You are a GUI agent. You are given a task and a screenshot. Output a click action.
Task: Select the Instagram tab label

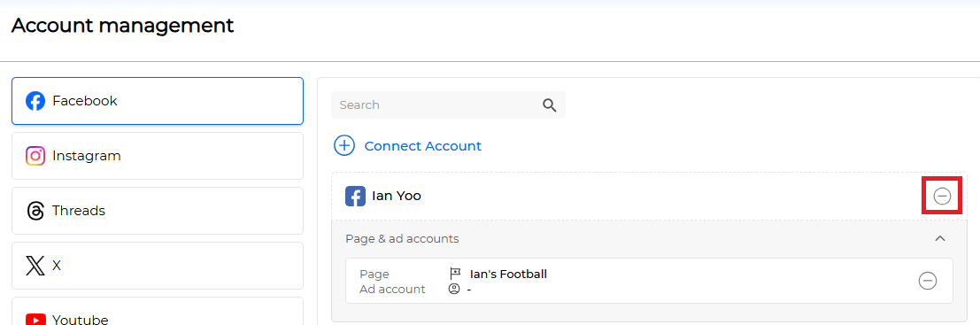coord(86,156)
